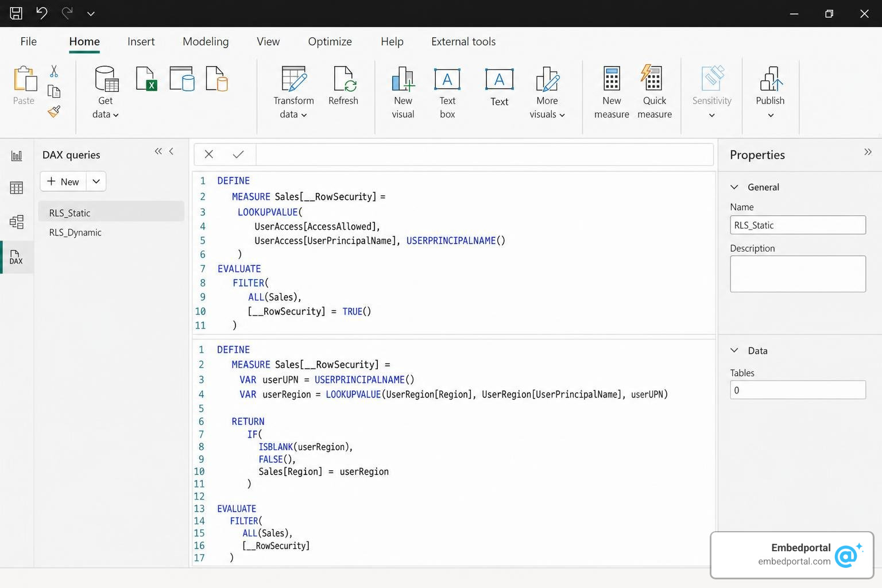
Task: Commit edit with the checkmark icon
Action: 238,154
